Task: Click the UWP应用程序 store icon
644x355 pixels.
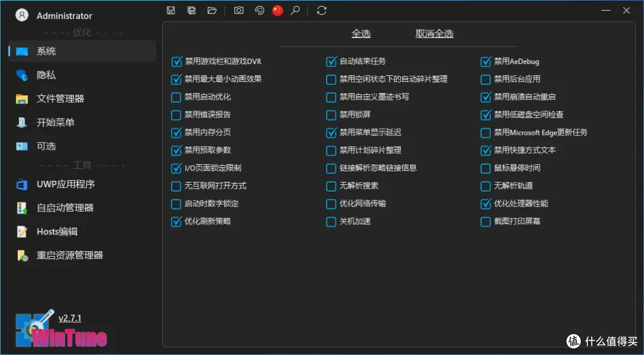Action: [22, 184]
